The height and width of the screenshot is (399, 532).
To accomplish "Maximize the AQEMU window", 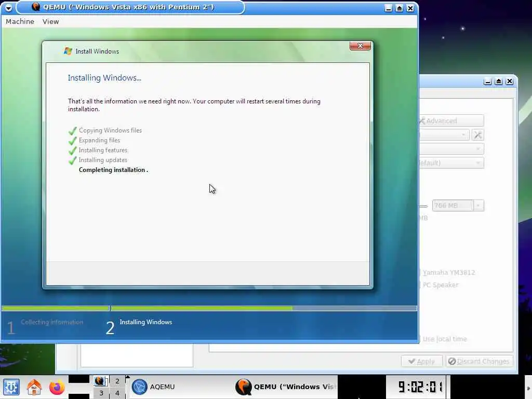I will [498, 82].
